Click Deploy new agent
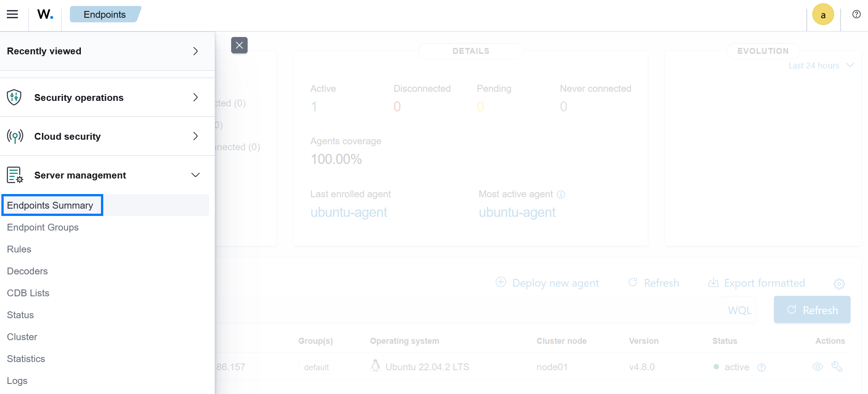This screenshot has width=868, height=394. 547,283
